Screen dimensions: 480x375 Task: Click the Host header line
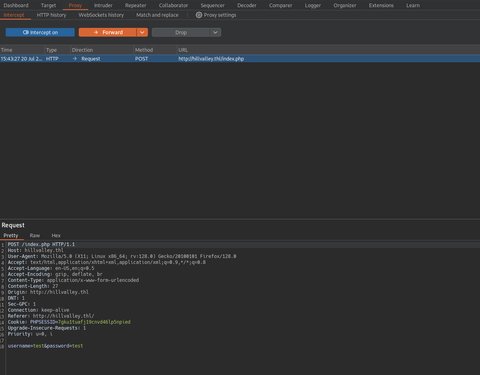coord(36,250)
